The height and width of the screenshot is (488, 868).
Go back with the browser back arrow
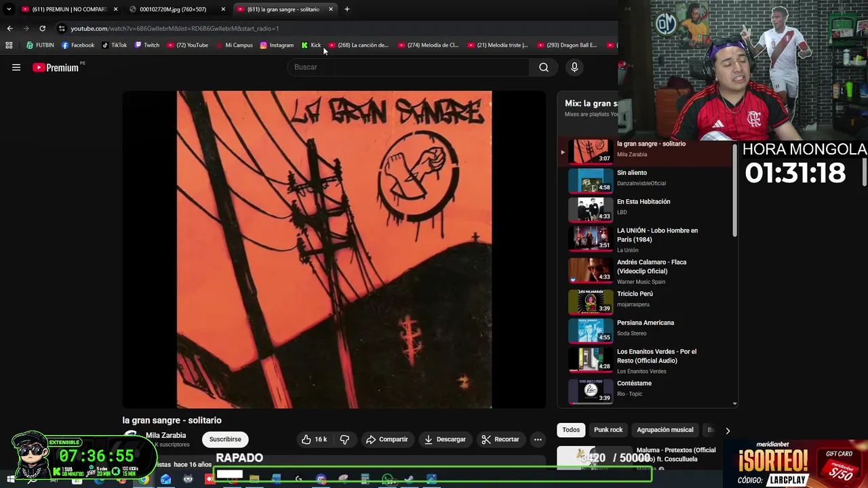(9, 28)
